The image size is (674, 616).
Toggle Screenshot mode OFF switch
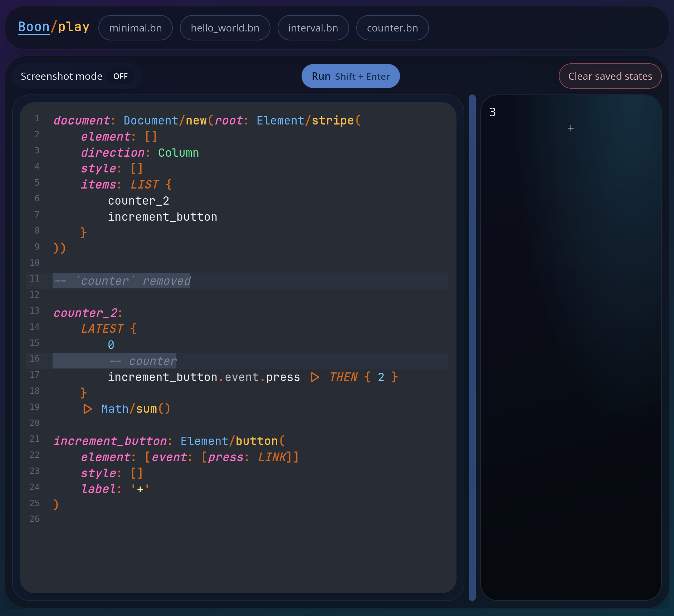[120, 76]
